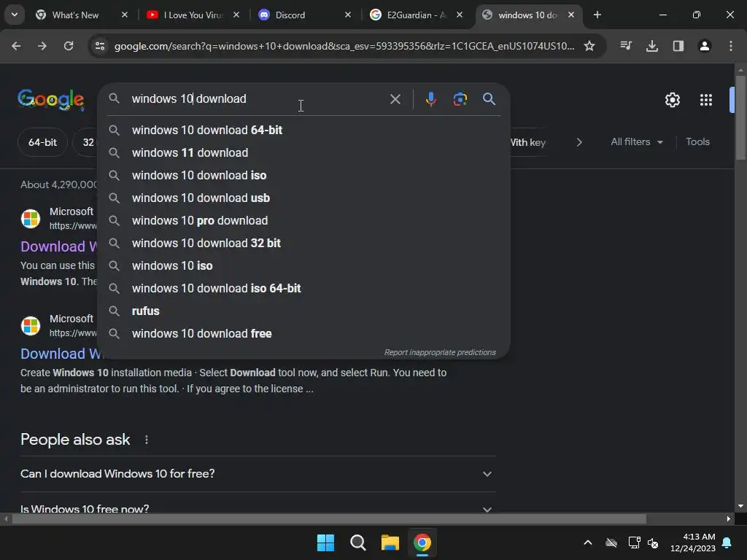This screenshot has width=747, height=560.
Task: Open the tab search dropdown
Action: (x=15, y=15)
